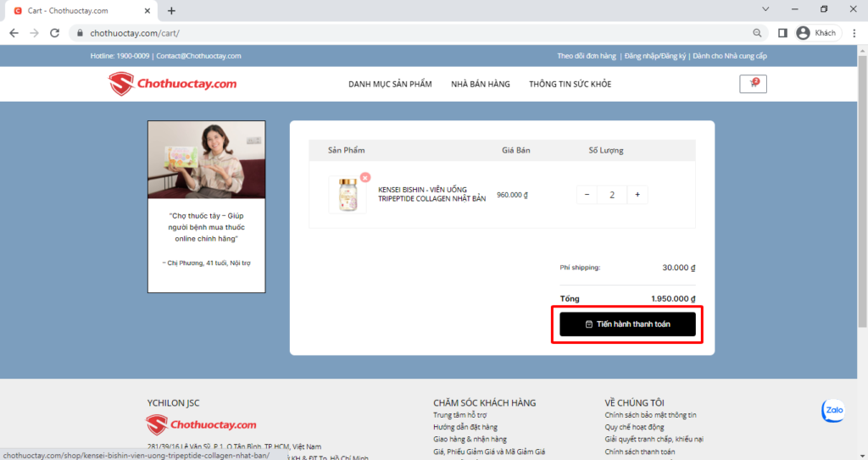Open DANH MỤC SẢN PHẨM menu

click(390, 84)
